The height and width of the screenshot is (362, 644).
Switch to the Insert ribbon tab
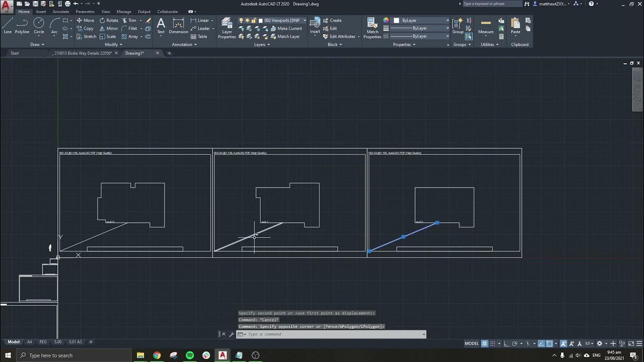click(41, 12)
